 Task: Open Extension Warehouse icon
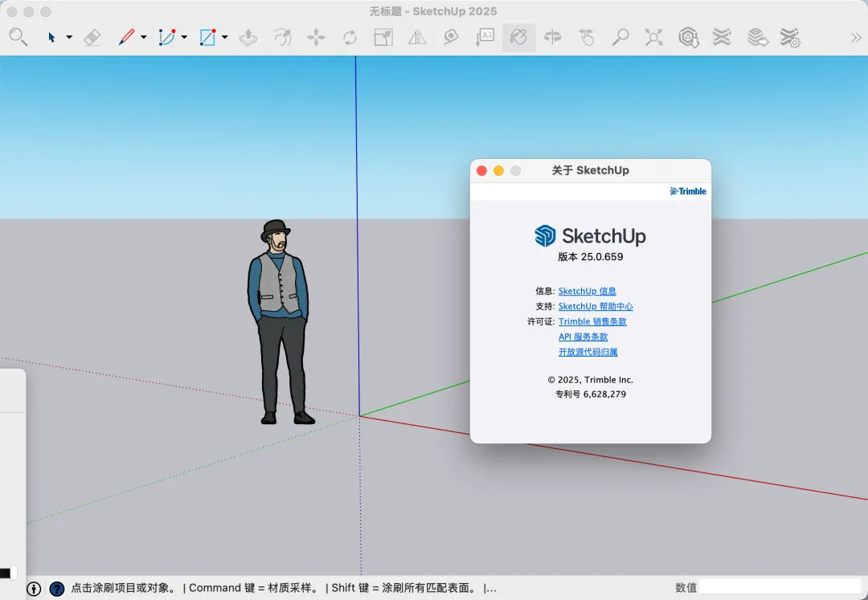click(722, 38)
